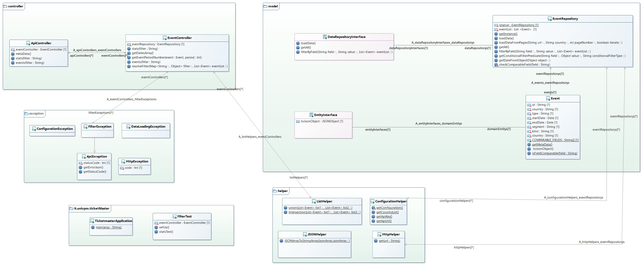Click the A_entityInterfaces_domainEntitys association label

point(439,124)
